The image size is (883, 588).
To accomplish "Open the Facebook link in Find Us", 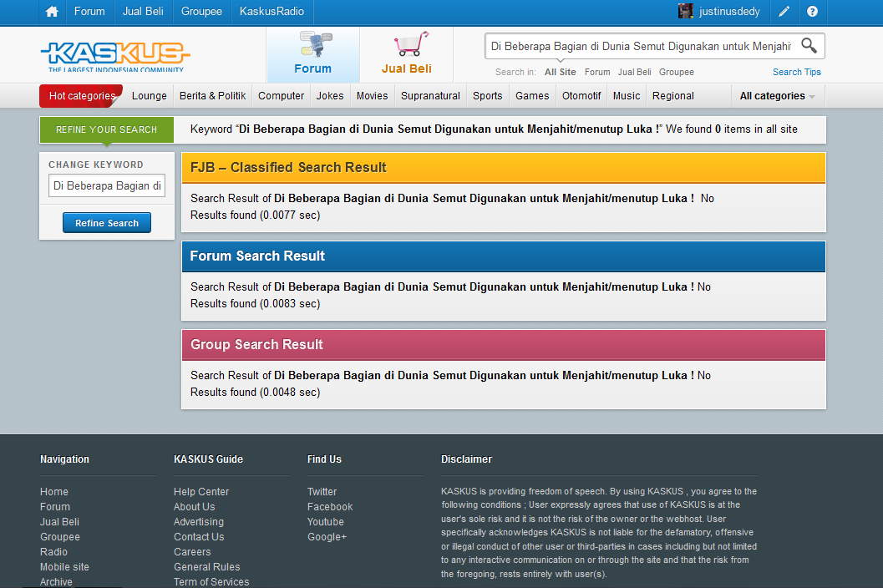I will pyautogui.click(x=330, y=507).
